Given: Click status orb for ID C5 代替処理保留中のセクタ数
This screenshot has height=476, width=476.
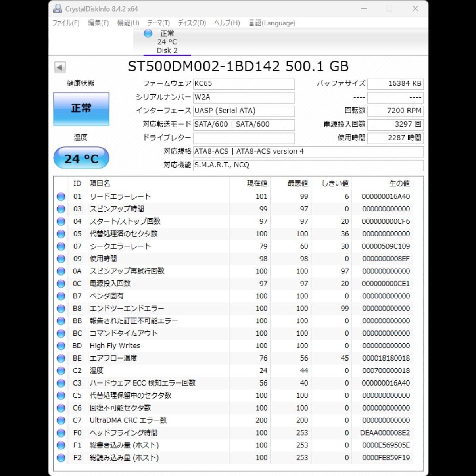Looking at the screenshot, I should pos(61,395).
